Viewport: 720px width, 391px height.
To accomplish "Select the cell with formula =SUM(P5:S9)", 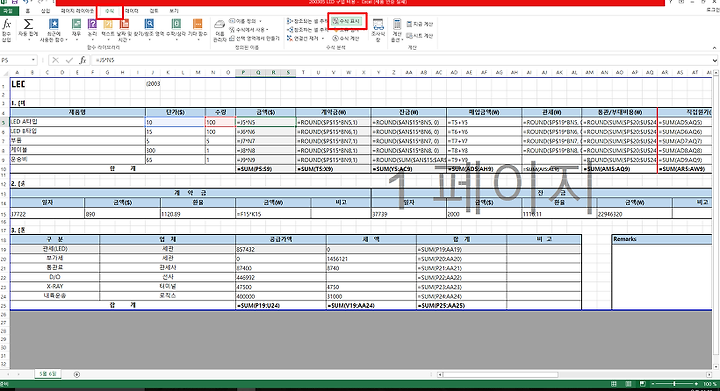I will point(265,169).
